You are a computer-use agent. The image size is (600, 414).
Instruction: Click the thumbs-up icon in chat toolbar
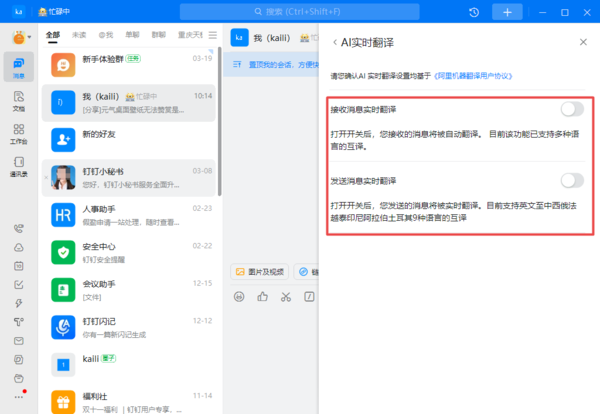pyautogui.click(x=262, y=296)
